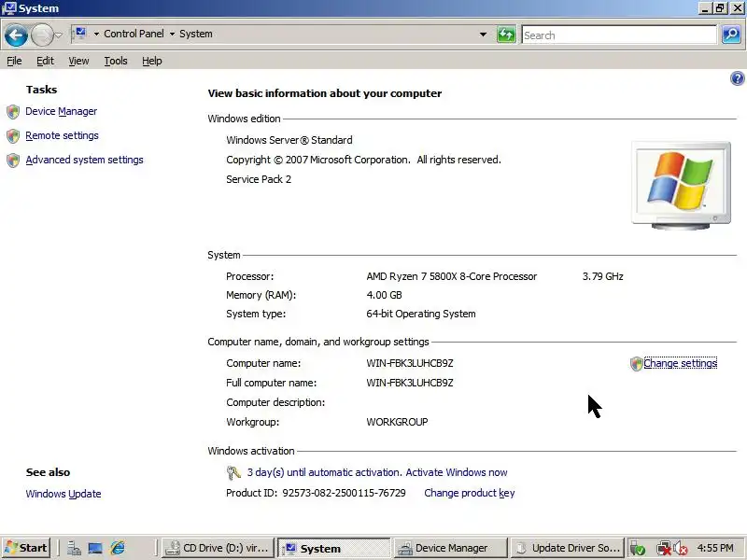Click Service Pack 2 text
The height and width of the screenshot is (560, 747).
point(259,179)
